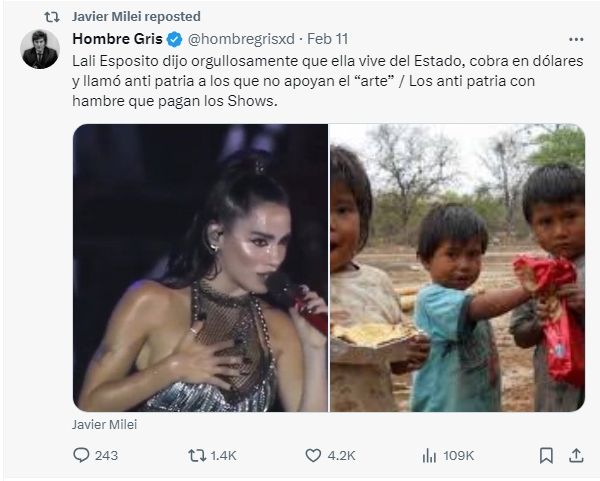Screen dimensions: 600x481
Task: Open the singer photo on the left
Action: [x=200, y=267]
